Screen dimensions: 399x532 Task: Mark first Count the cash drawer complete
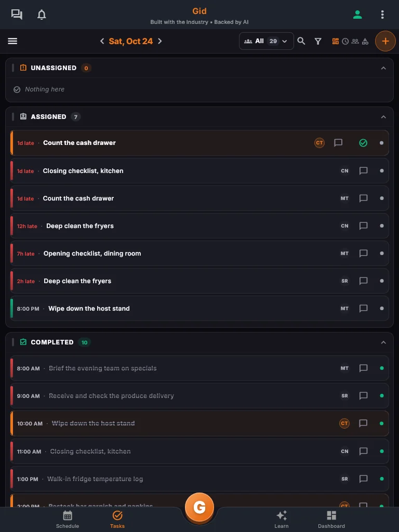point(363,143)
